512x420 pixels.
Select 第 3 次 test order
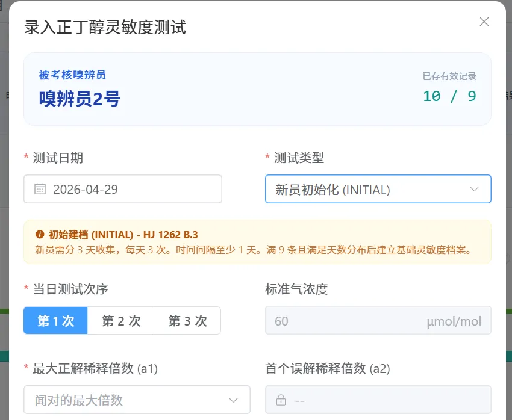click(187, 321)
